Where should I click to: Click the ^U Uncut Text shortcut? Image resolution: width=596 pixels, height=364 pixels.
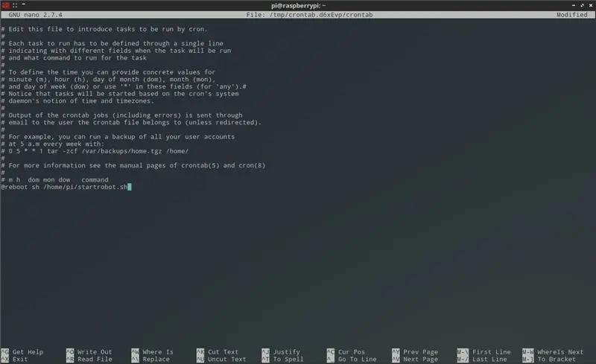[221, 359]
